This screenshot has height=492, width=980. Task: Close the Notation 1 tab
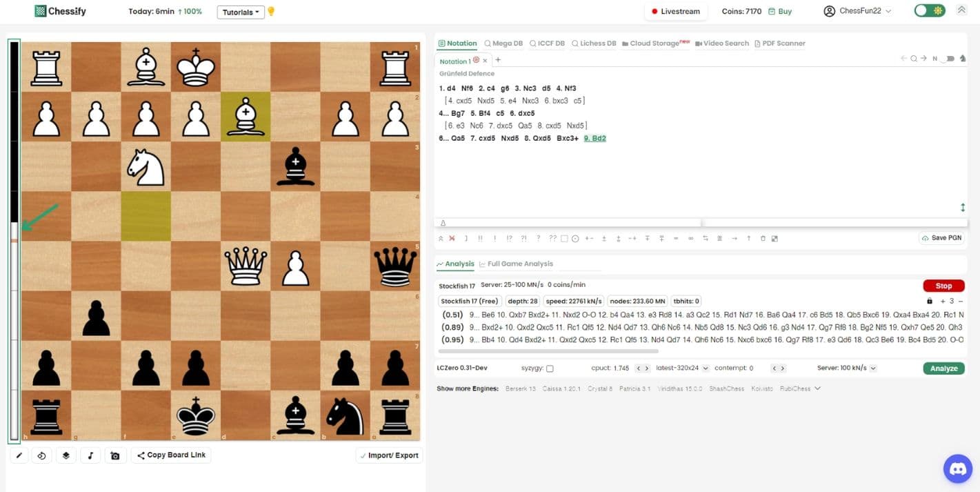click(485, 61)
